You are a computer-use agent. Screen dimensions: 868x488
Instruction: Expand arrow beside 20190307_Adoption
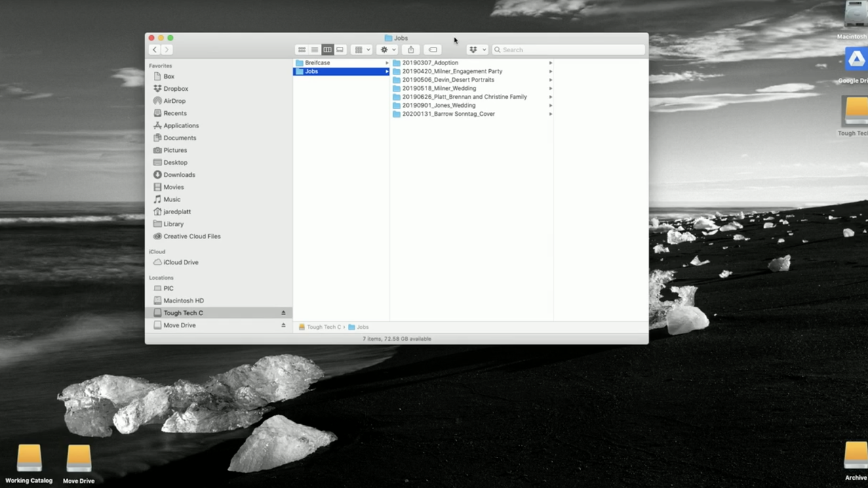[550, 62]
